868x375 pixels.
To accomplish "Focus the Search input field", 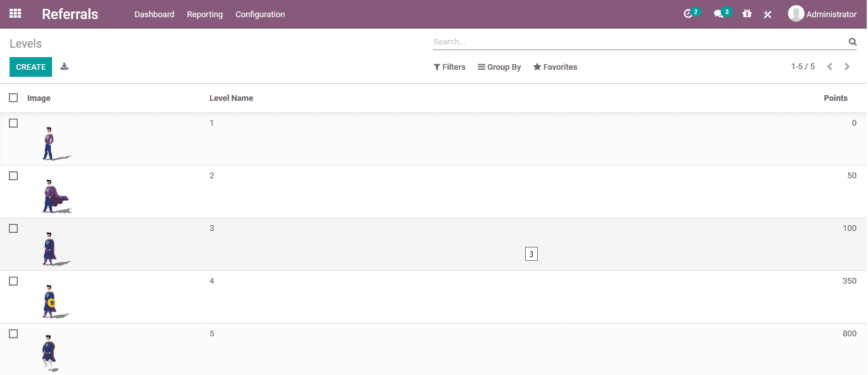I will point(640,42).
